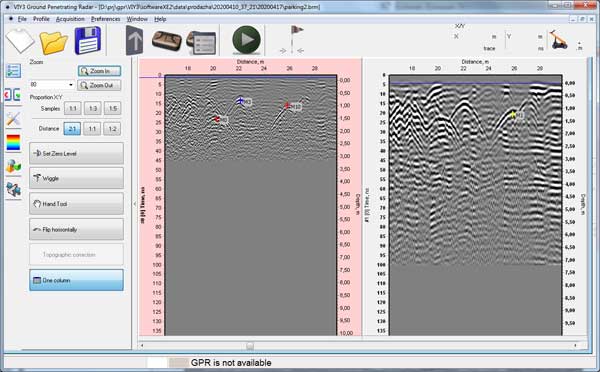This screenshot has width=600, height=372.
Task: Set Distance proportion to 2:1
Action: (72, 129)
